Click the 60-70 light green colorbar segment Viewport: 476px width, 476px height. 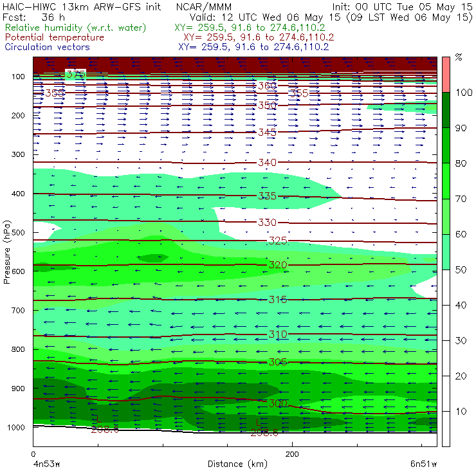pyautogui.click(x=446, y=216)
